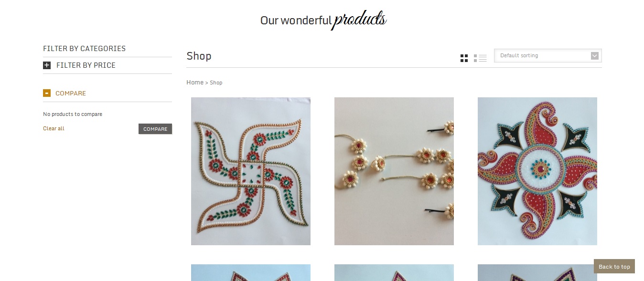Click the Filter by Categories heading
This screenshot has width=644, height=281.
point(84,49)
